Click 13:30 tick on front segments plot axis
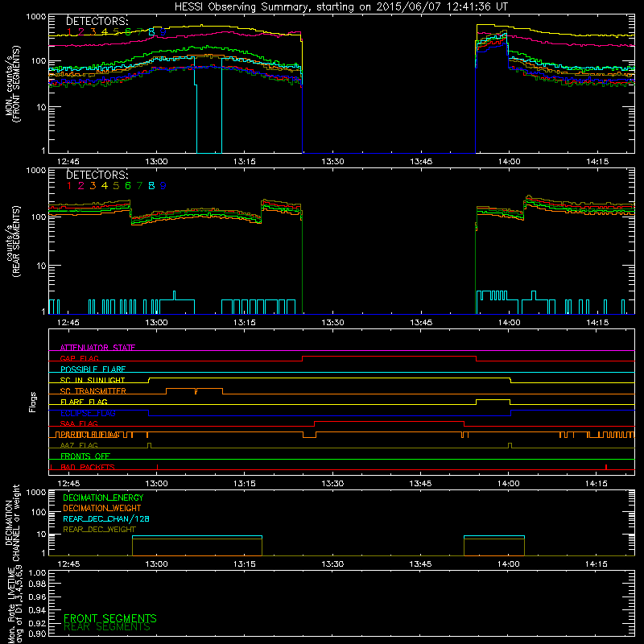The width and height of the screenshot is (644, 644). coord(332,162)
